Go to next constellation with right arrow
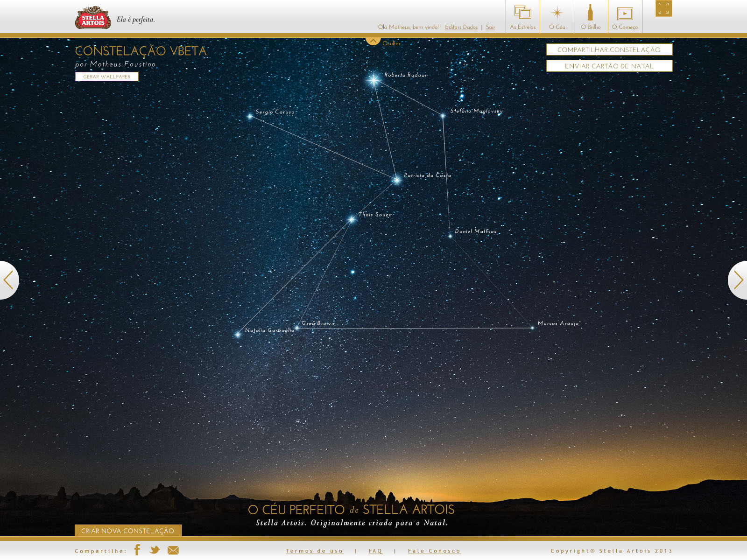This screenshot has height=560, width=747. point(738,280)
